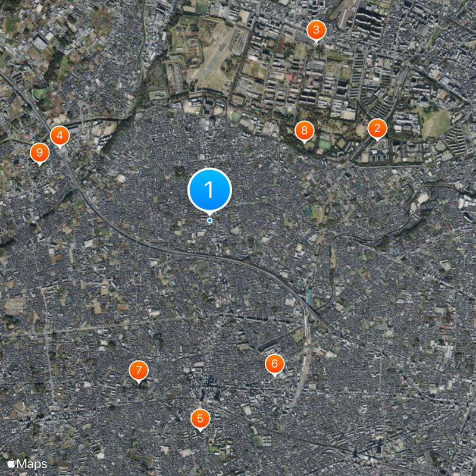Tap orange marker number 3
The width and height of the screenshot is (476, 476).
(x=316, y=30)
